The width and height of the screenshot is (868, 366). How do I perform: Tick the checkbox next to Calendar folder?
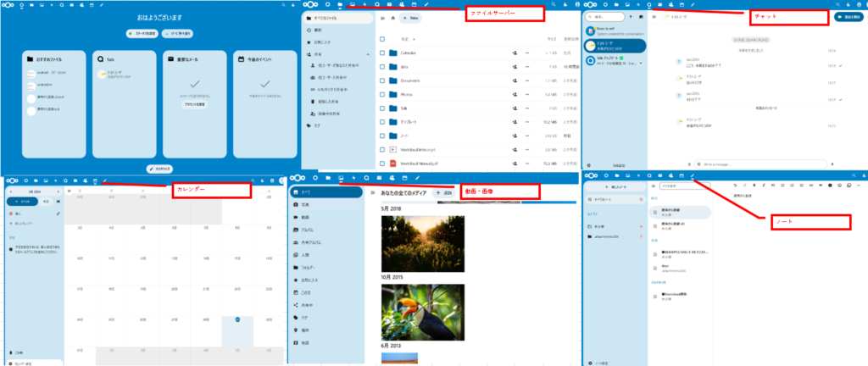pos(382,53)
